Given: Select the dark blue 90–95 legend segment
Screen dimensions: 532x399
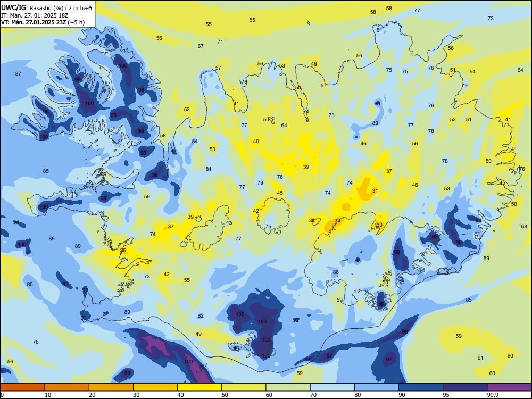Looking at the screenshot, I should coord(421,387).
